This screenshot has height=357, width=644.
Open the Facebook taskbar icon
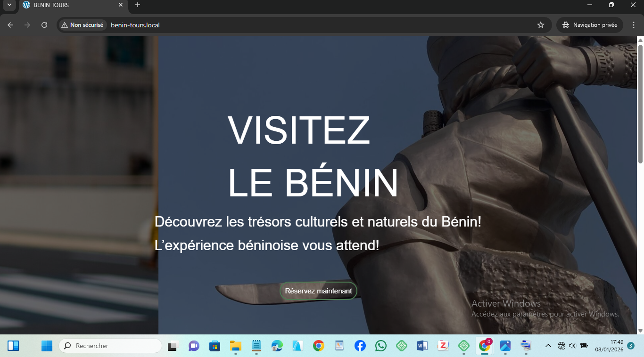360,346
